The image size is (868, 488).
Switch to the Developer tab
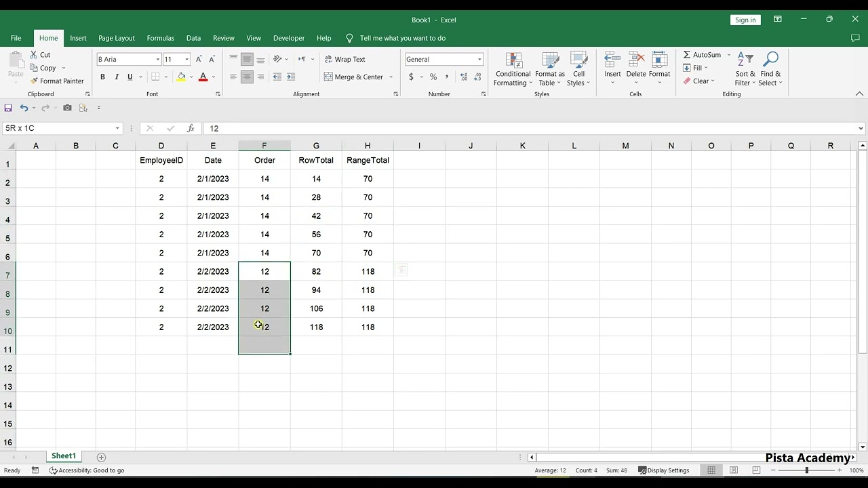coord(289,38)
